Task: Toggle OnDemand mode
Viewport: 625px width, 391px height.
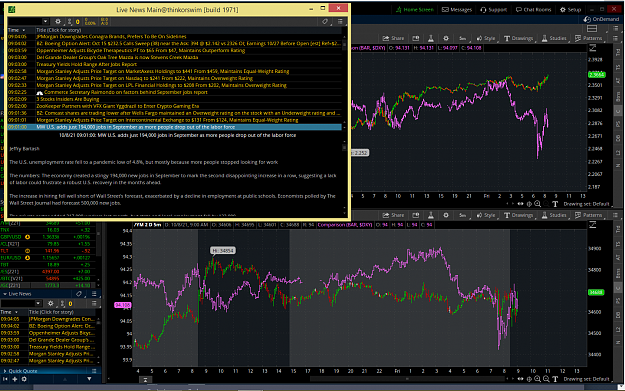Action: 601,19
